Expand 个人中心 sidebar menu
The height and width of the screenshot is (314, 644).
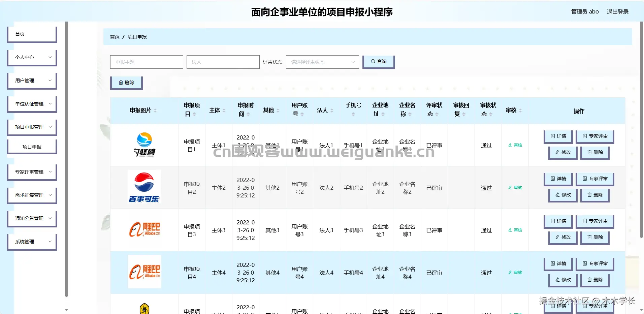coord(32,57)
